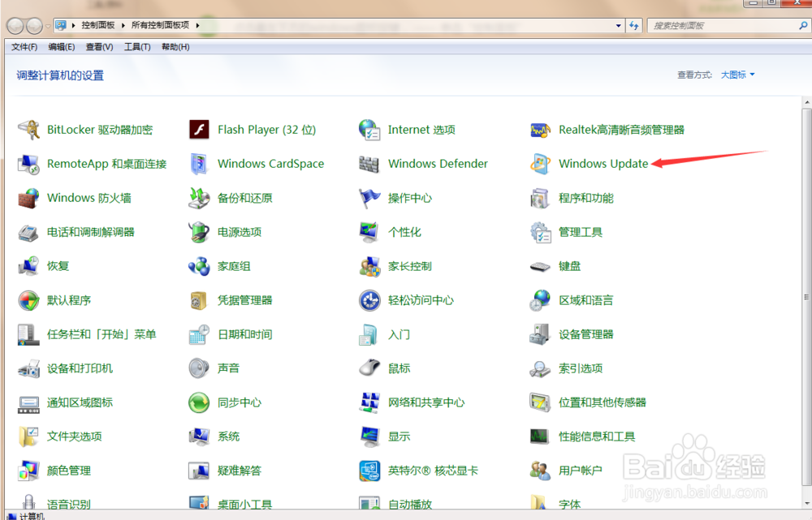Click the 鼠标 mouse icon

(x=369, y=368)
